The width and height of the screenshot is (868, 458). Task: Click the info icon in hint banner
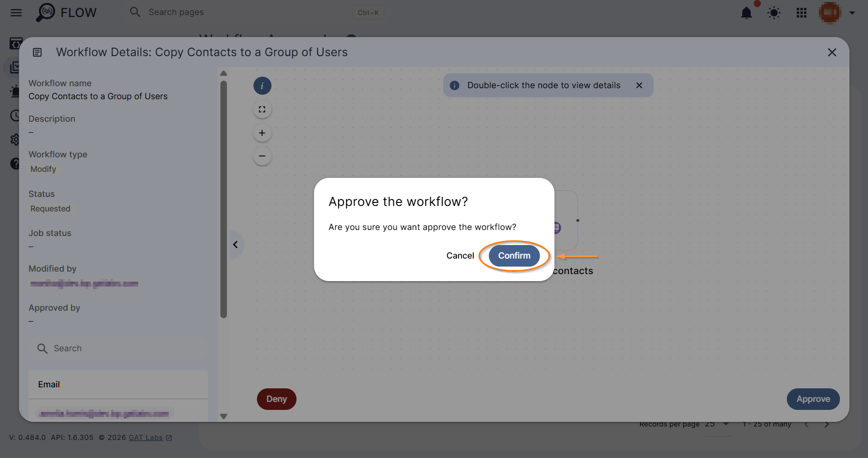pos(454,86)
